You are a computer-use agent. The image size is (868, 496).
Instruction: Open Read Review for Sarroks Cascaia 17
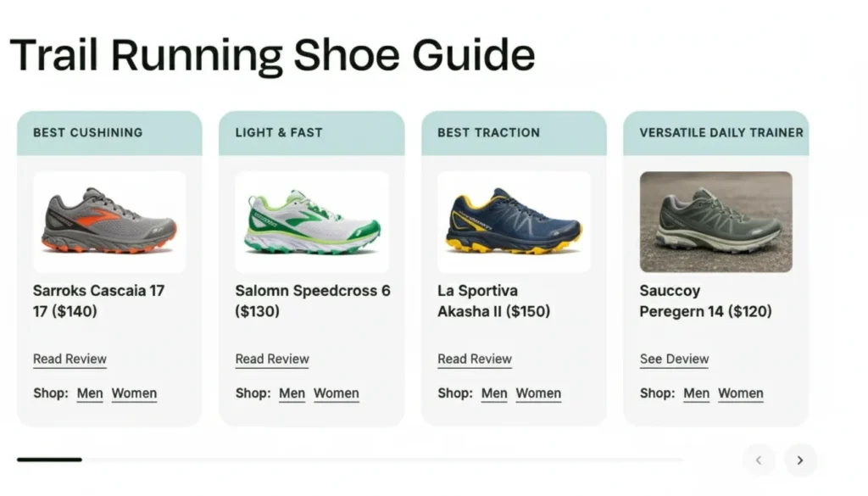pos(70,359)
